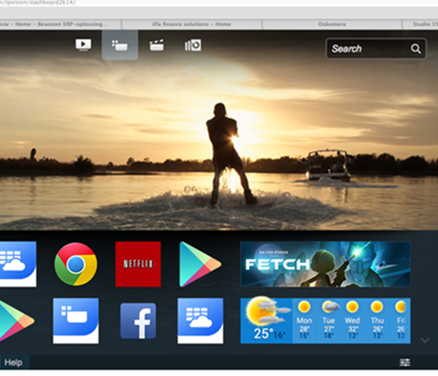Open the Fetch game banner

(325, 264)
